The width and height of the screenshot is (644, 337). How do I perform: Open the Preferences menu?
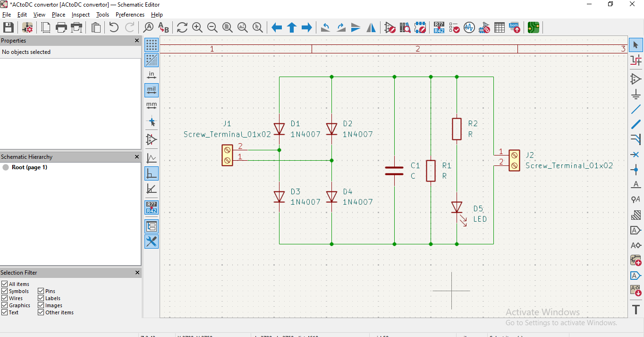(130, 15)
